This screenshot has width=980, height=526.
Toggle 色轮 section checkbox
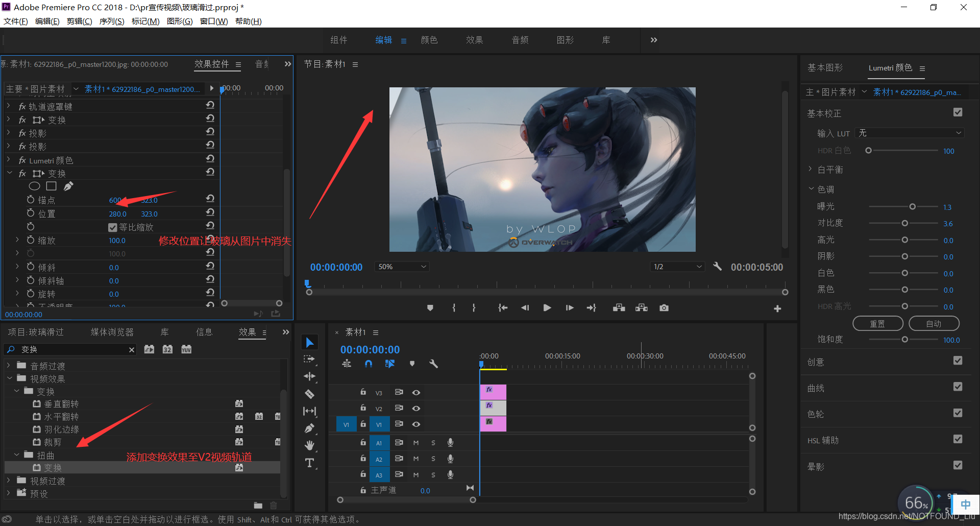[958, 413]
